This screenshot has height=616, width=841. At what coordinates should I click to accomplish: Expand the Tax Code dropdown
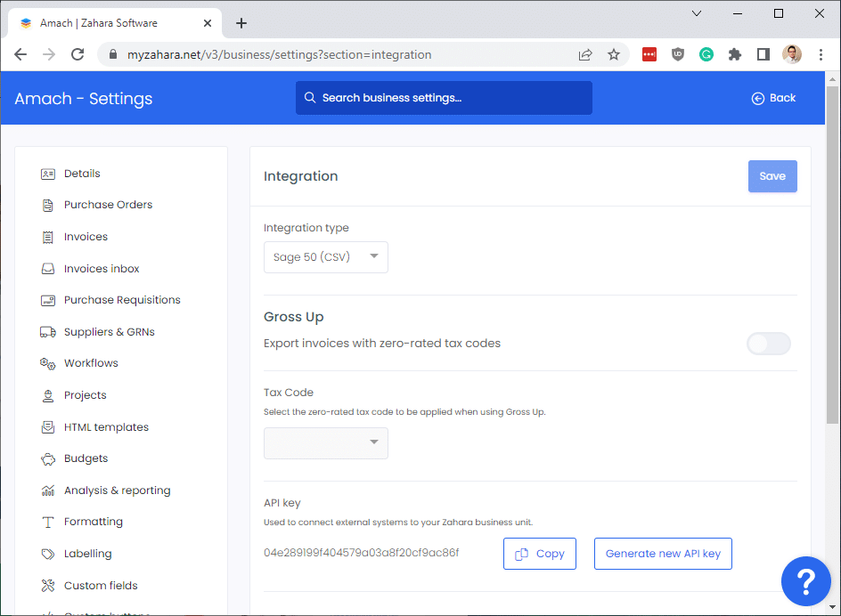pos(325,442)
